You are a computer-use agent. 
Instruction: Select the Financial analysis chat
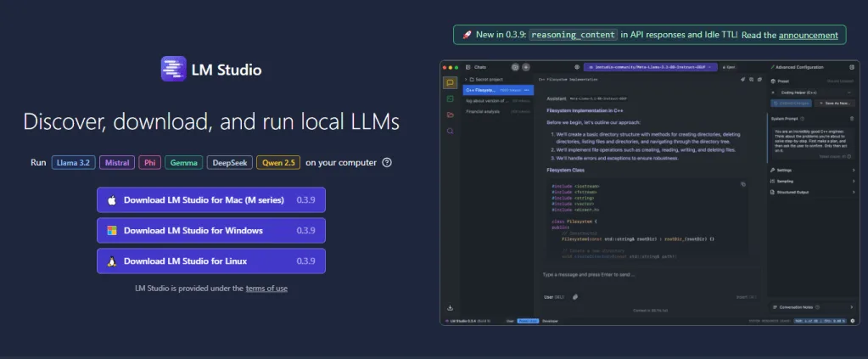tap(498, 111)
